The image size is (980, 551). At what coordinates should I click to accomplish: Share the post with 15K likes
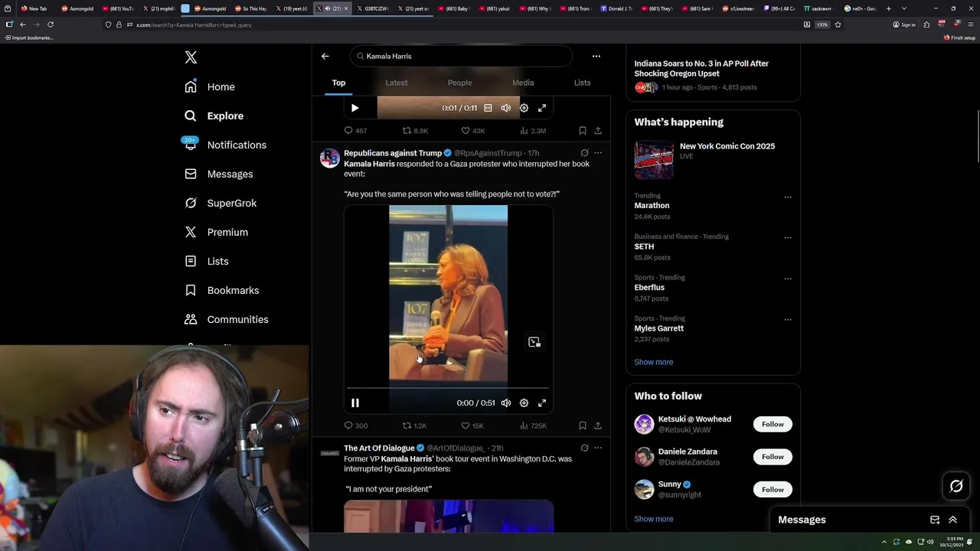[598, 425]
